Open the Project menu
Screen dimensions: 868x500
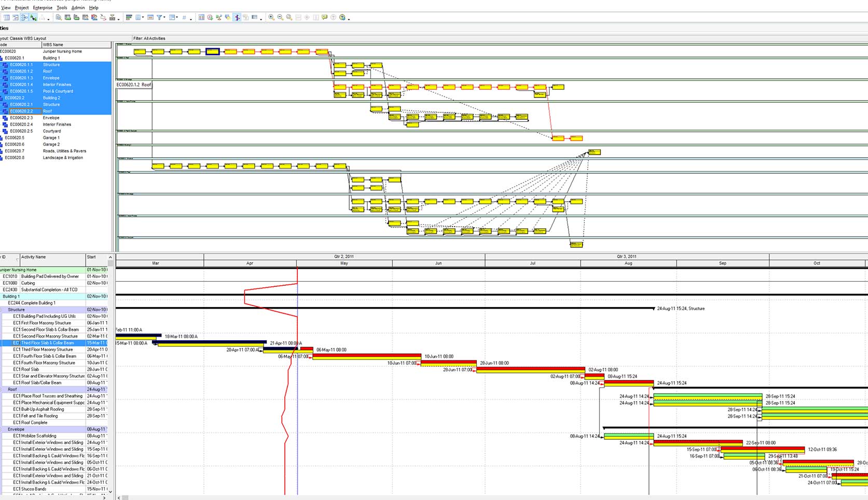(22, 8)
